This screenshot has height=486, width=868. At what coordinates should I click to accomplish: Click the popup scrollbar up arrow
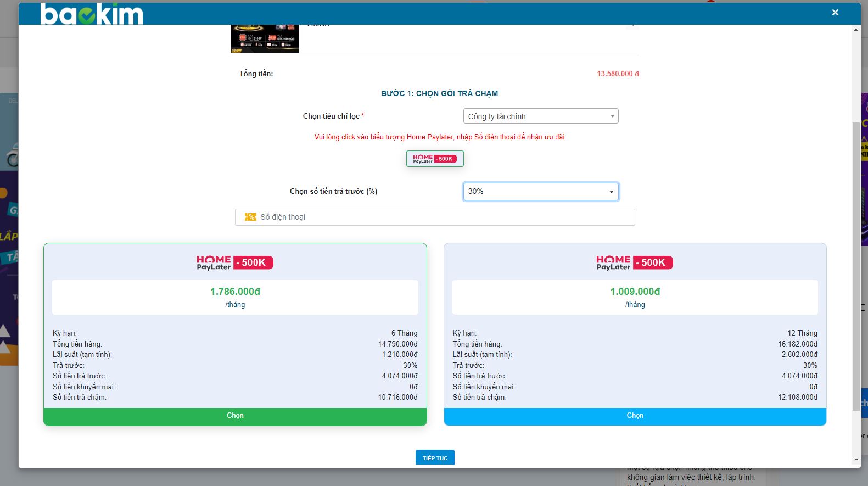pyautogui.click(x=856, y=30)
